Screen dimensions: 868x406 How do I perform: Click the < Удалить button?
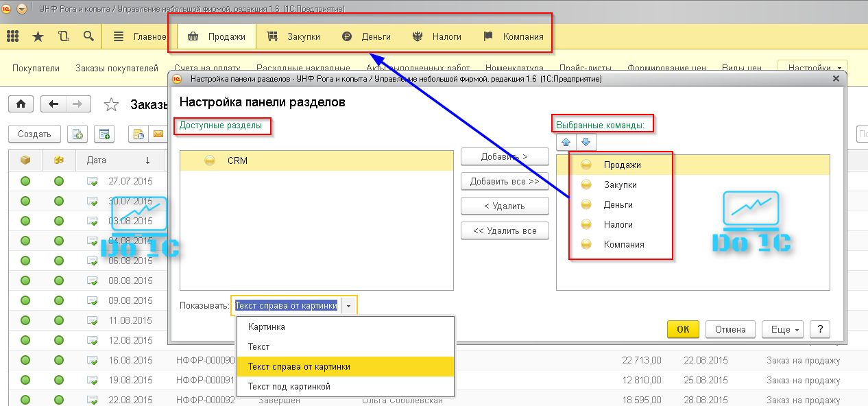tap(505, 206)
